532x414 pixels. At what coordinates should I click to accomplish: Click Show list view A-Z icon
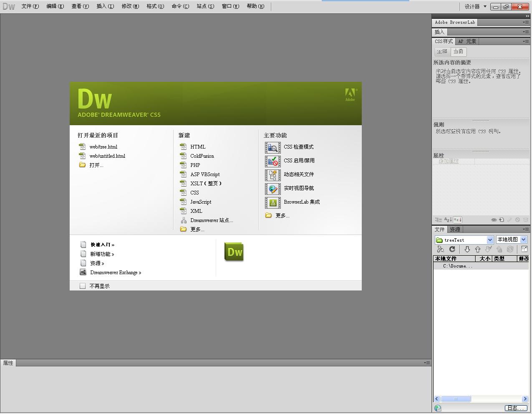(448, 220)
